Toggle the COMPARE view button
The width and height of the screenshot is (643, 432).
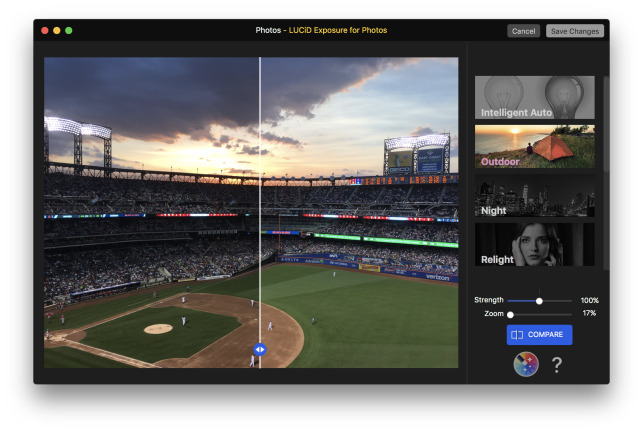(x=539, y=334)
